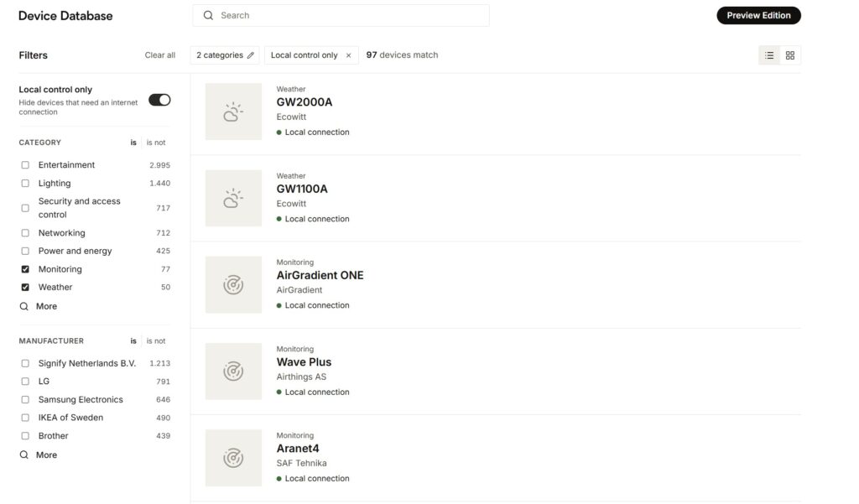Click the pencil icon on 2 categories chip
This screenshot has width=859, height=504.
[250, 55]
